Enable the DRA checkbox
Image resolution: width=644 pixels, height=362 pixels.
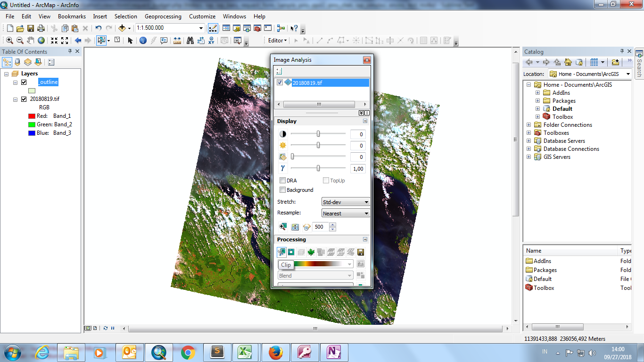(x=282, y=181)
